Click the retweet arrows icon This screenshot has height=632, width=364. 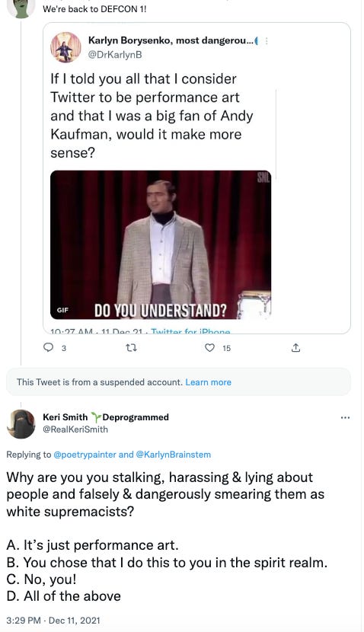pos(132,347)
